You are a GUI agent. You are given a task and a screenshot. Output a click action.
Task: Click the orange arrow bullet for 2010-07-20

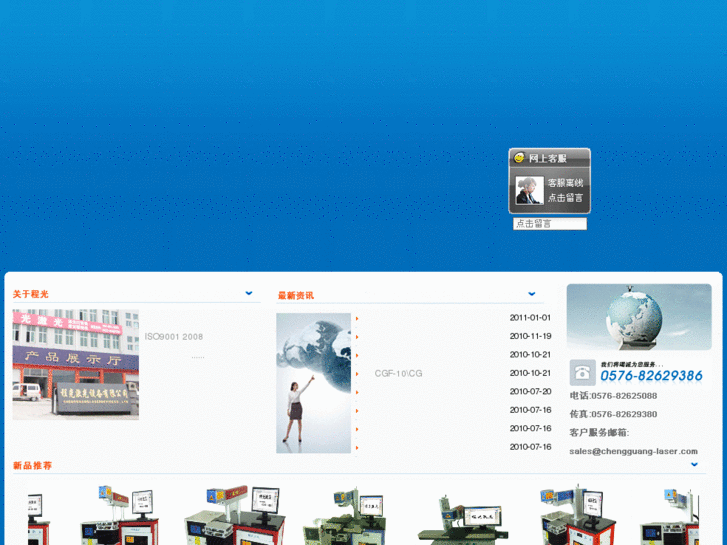[x=357, y=392]
